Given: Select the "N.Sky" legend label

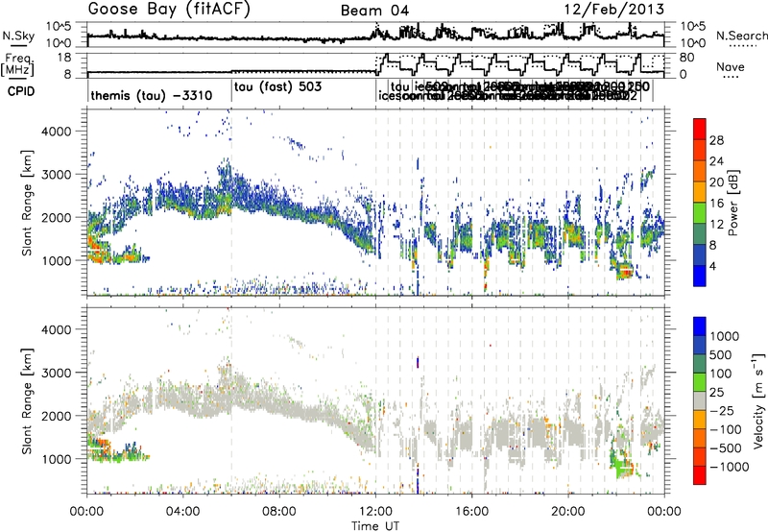Looking at the screenshot, I should (18, 36).
